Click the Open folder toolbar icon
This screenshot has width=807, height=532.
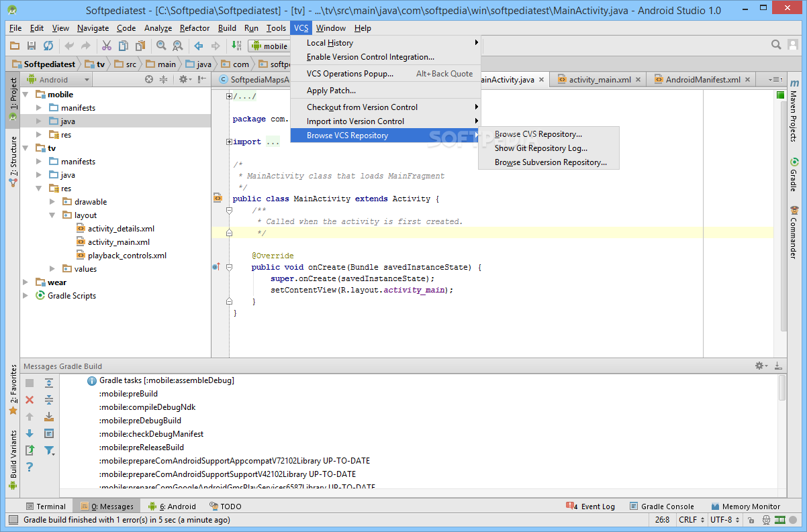(15, 46)
